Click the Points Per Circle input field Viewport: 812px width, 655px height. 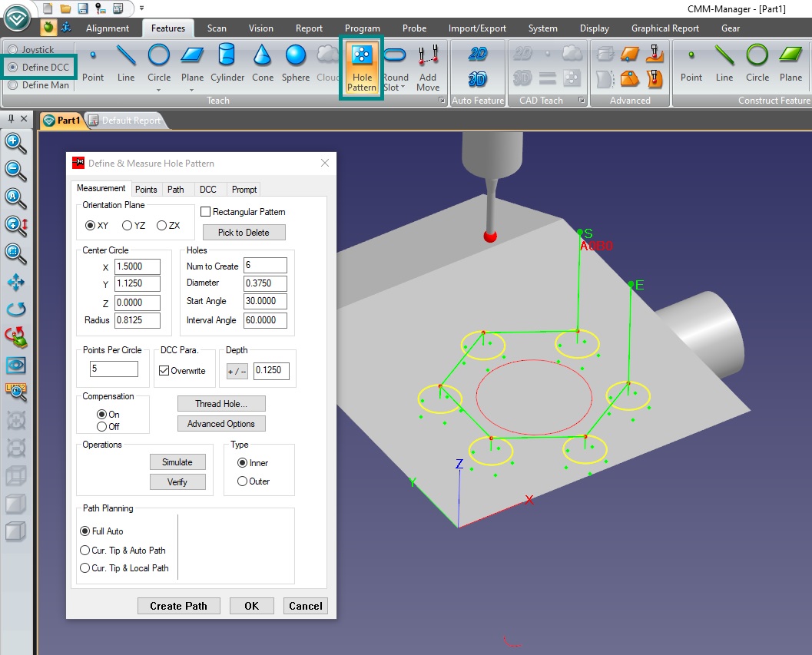(114, 369)
